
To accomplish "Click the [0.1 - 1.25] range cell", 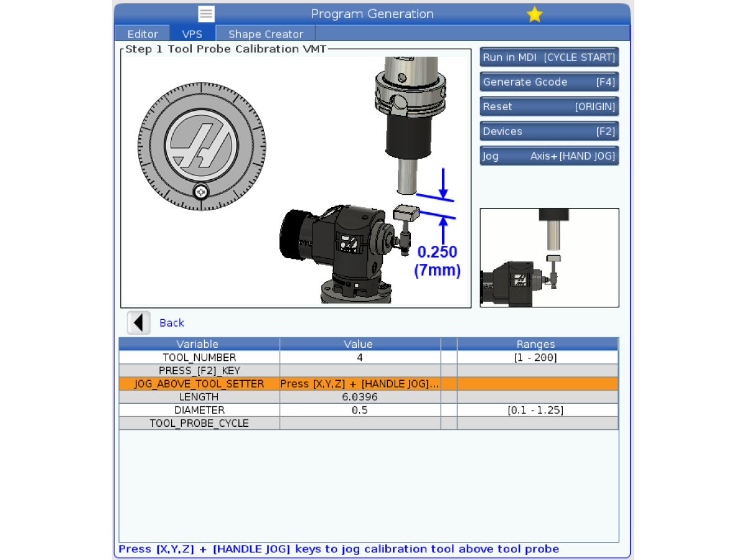I will point(537,410).
